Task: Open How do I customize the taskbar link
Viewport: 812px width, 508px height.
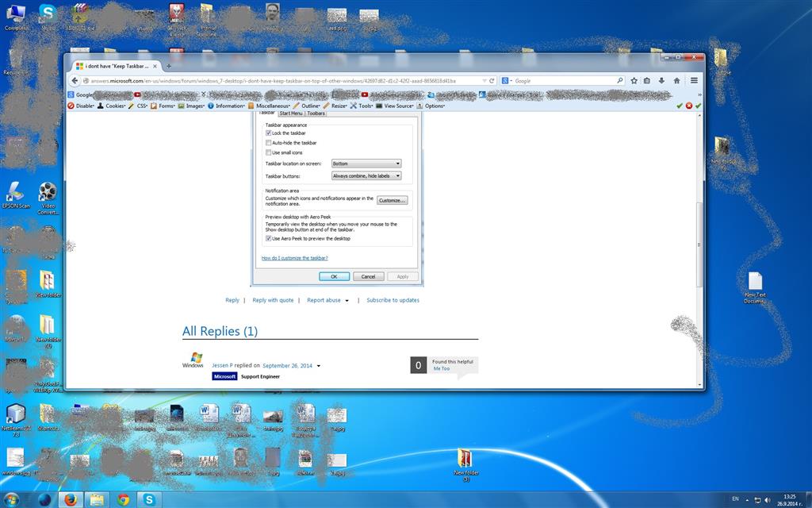Action: pyautogui.click(x=294, y=258)
